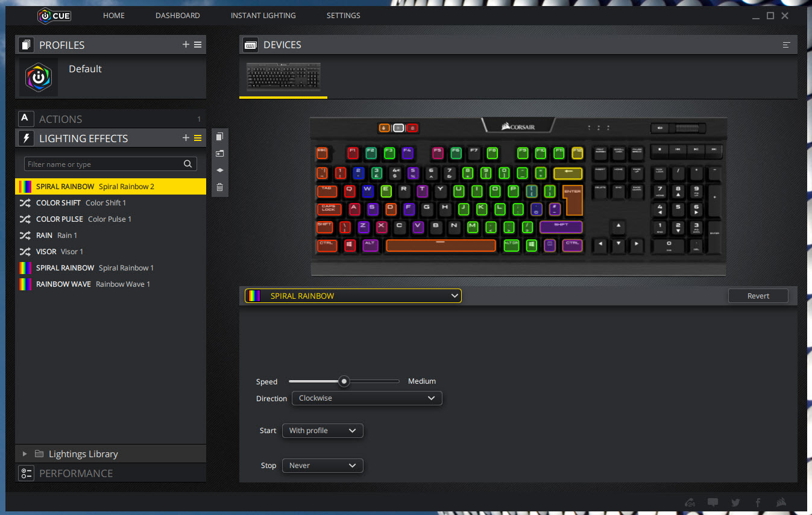Open the ACTIONS section
812x515 pixels.
(x=111, y=119)
